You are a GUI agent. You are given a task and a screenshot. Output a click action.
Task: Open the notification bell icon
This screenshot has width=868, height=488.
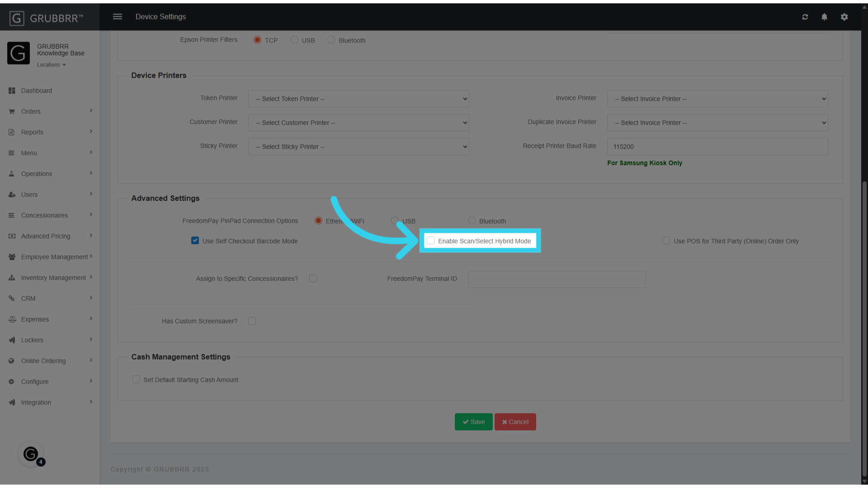click(x=824, y=17)
